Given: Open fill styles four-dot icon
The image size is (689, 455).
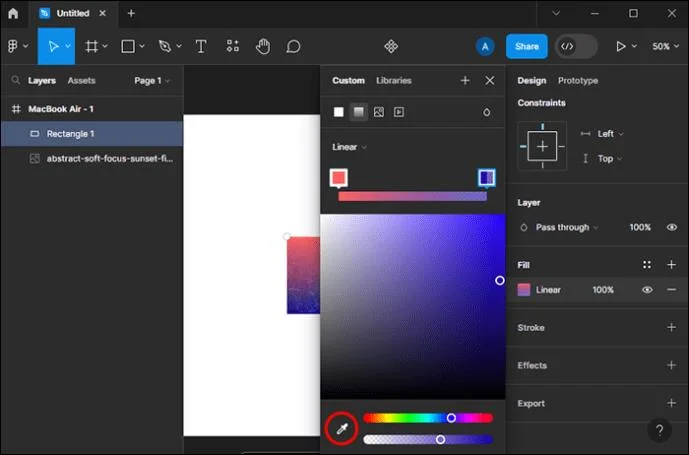Looking at the screenshot, I should [x=647, y=265].
